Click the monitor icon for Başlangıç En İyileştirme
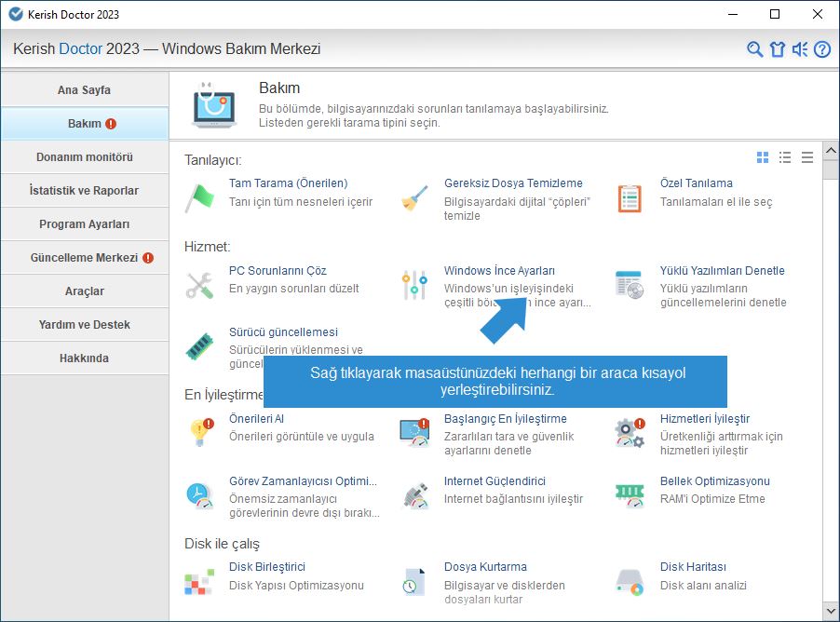 coord(414,433)
